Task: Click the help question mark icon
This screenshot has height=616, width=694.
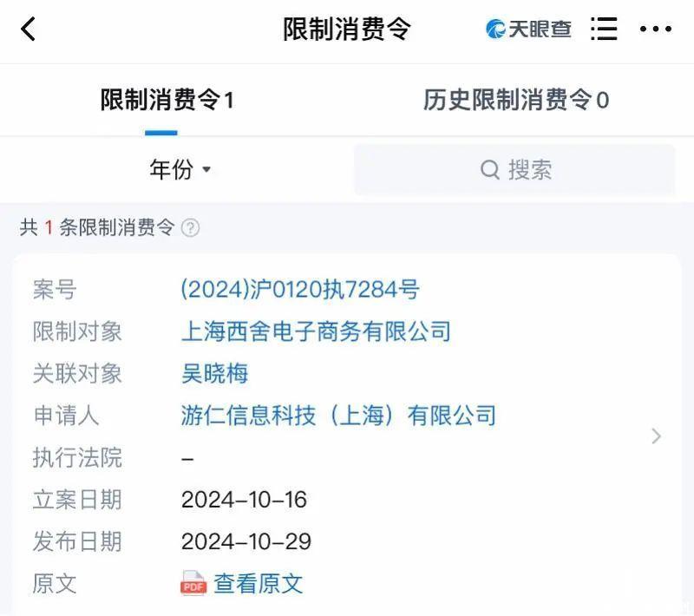Action: pyautogui.click(x=190, y=228)
